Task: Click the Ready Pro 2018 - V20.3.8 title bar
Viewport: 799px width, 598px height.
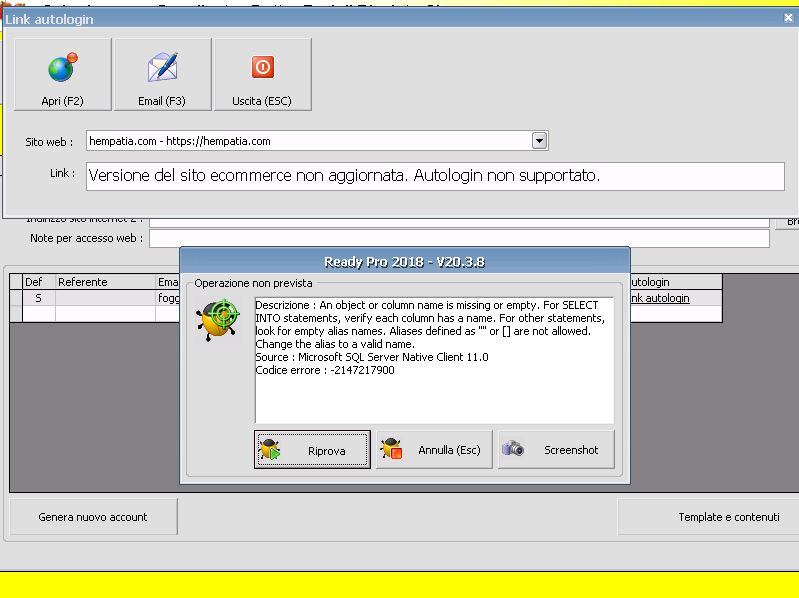Action: coord(405,262)
